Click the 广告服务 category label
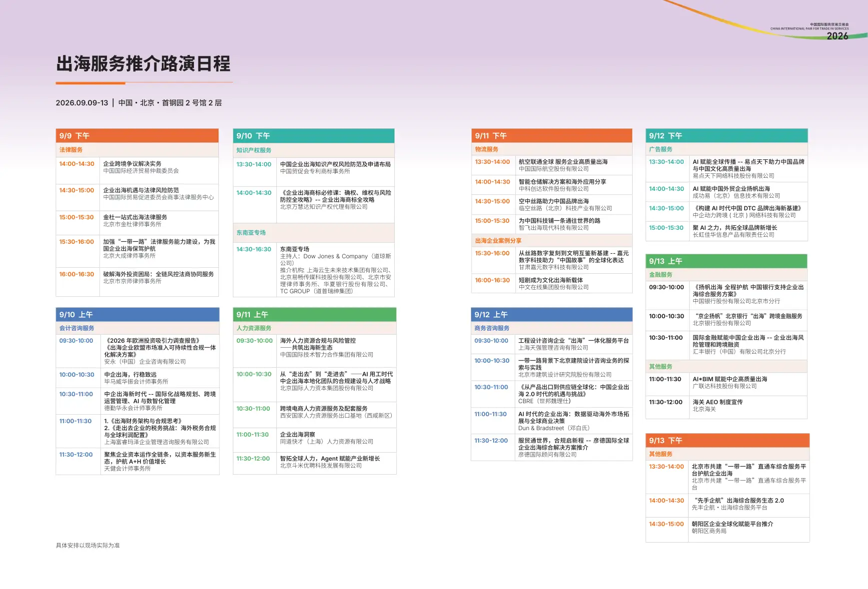This screenshot has height=589, width=868. pos(661,149)
